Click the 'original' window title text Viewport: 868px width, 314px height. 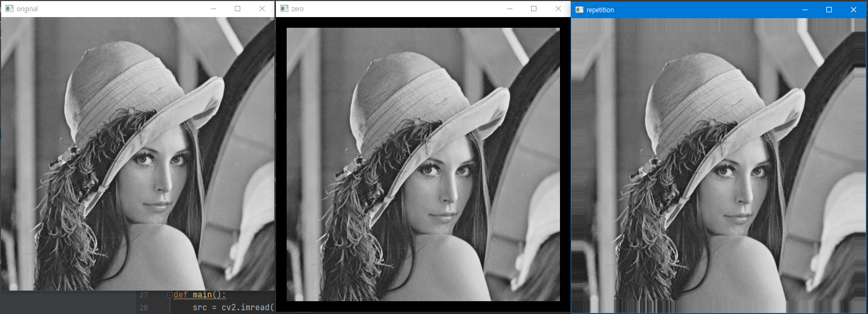pyautogui.click(x=27, y=9)
